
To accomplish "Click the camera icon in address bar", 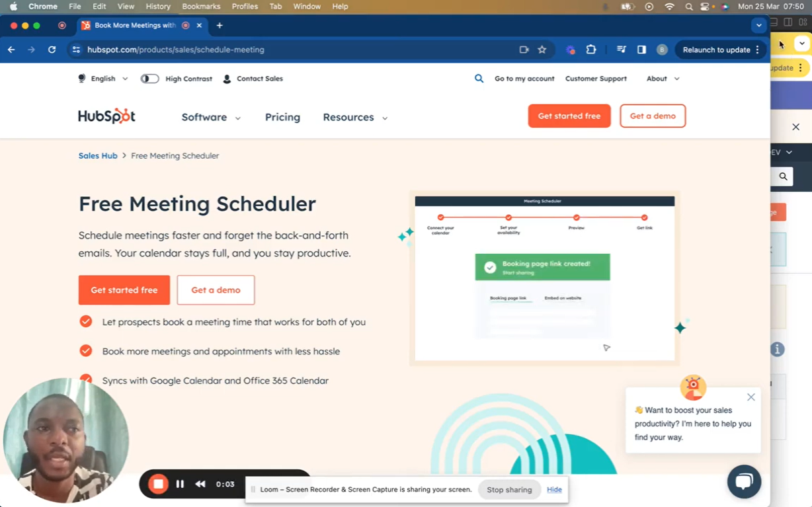I will point(524,50).
